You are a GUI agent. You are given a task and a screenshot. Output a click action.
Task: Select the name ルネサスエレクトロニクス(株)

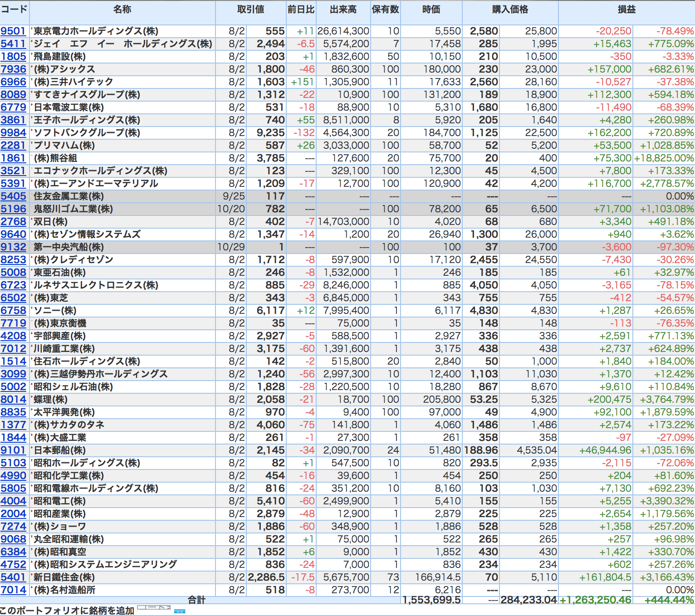tap(96, 285)
